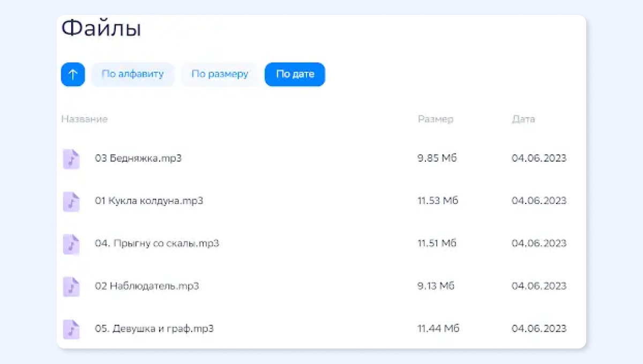The image size is (643, 364).
Task: Click the music icon for 03 Бедняжка.mp3
Action: point(71,159)
